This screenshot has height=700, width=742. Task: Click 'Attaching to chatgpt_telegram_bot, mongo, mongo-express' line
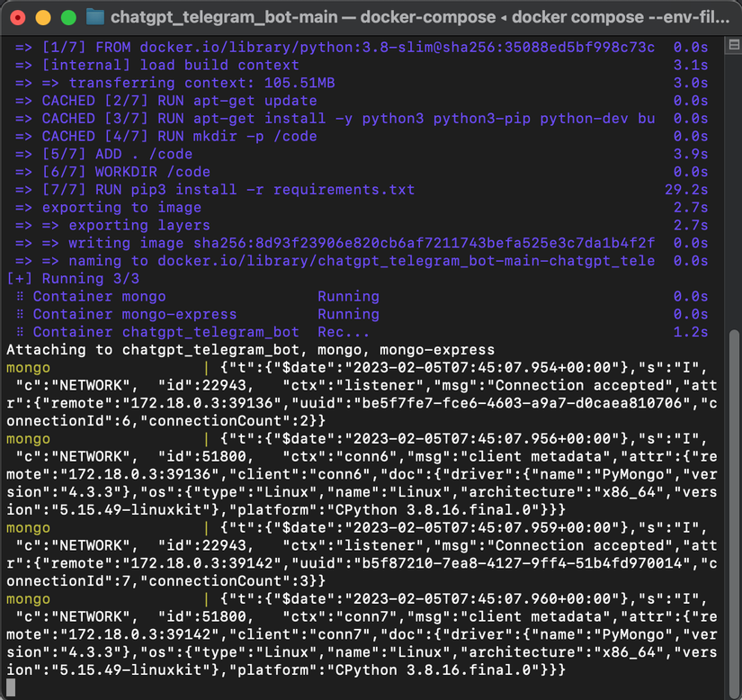tap(250, 350)
